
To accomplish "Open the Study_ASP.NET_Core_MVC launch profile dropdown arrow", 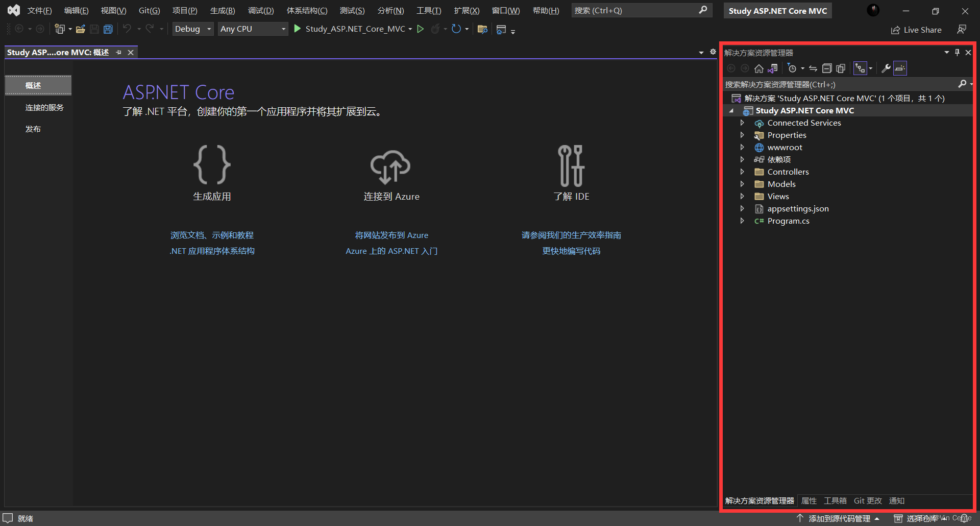I will click(x=410, y=29).
